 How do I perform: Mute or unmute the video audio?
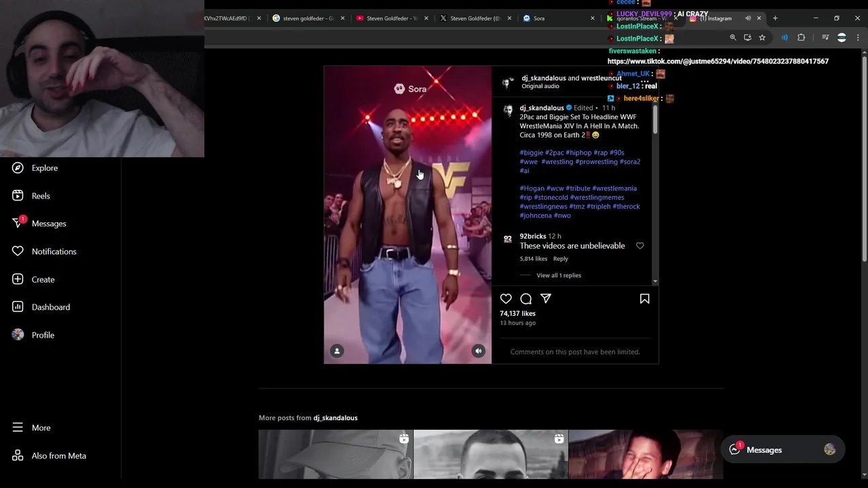click(479, 351)
